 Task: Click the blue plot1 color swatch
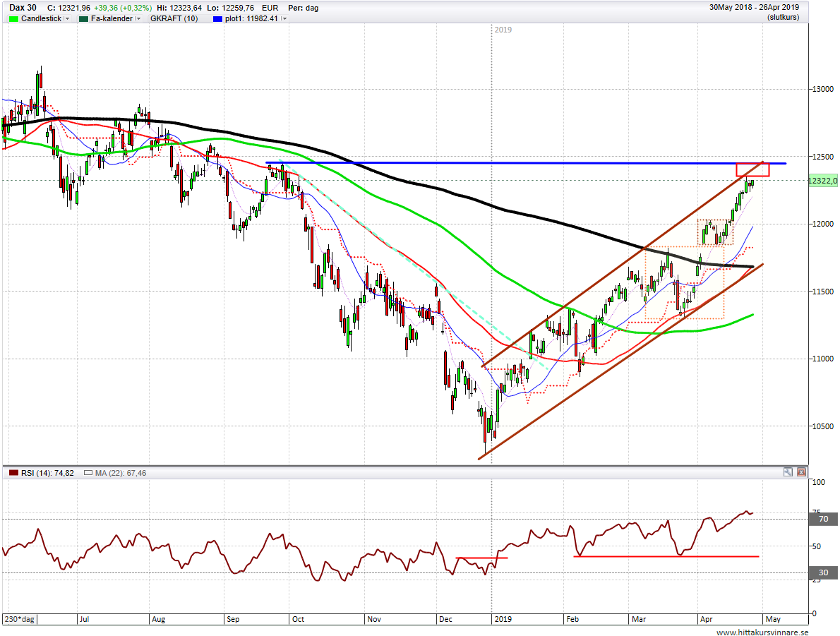(217, 19)
